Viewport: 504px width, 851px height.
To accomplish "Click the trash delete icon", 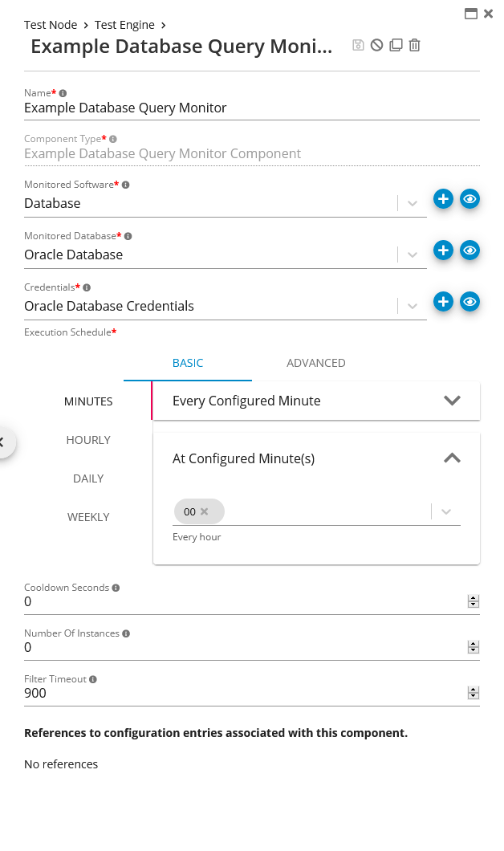I will pyautogui.click(x=414, y=45).
